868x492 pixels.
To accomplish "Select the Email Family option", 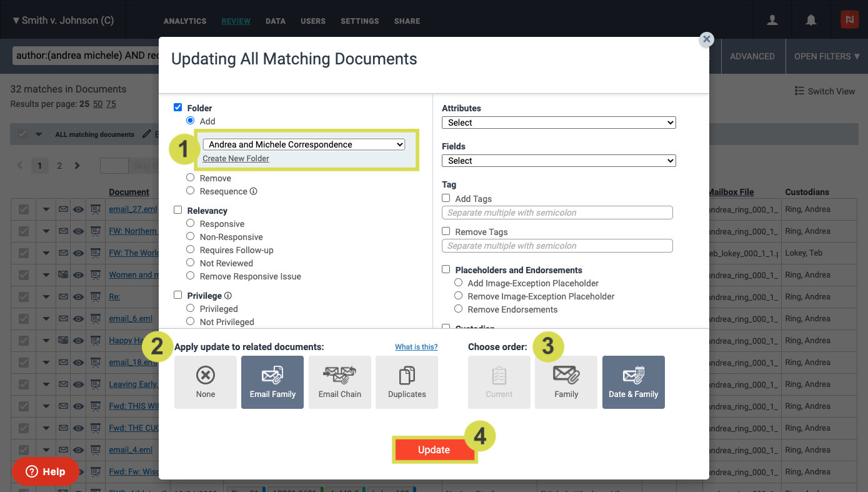I will pyautogui.click(x=272, y=383).
